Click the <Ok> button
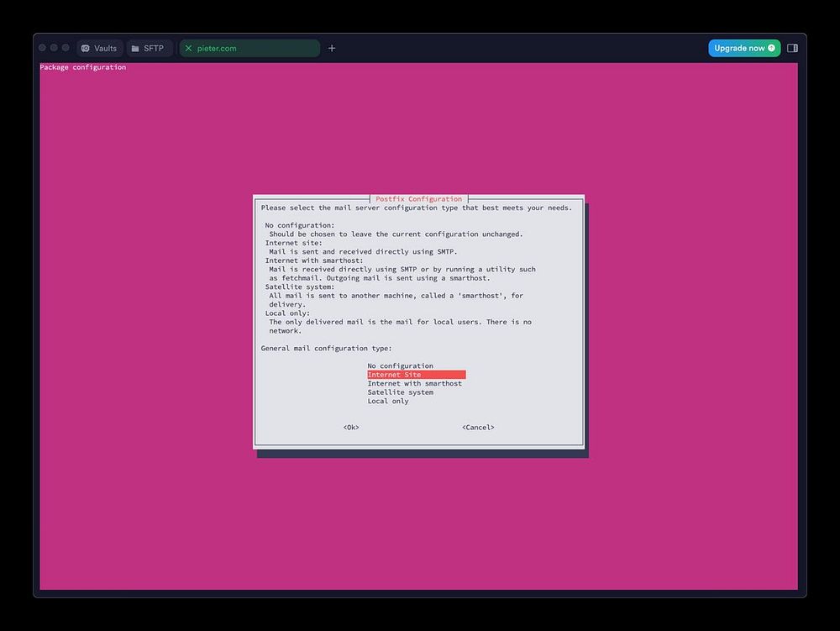 click(351, 428)
